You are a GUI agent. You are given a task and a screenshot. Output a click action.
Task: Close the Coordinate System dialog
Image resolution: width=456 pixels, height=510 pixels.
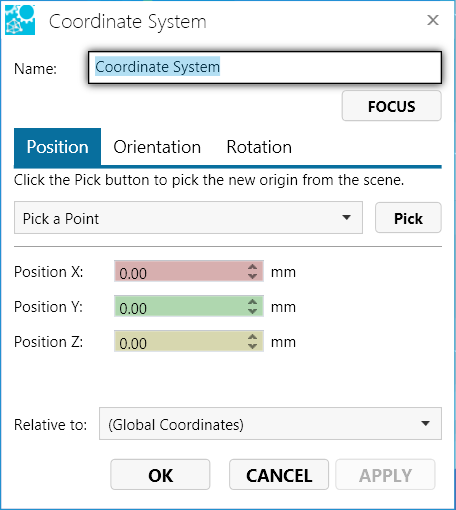tap(433, 20)
